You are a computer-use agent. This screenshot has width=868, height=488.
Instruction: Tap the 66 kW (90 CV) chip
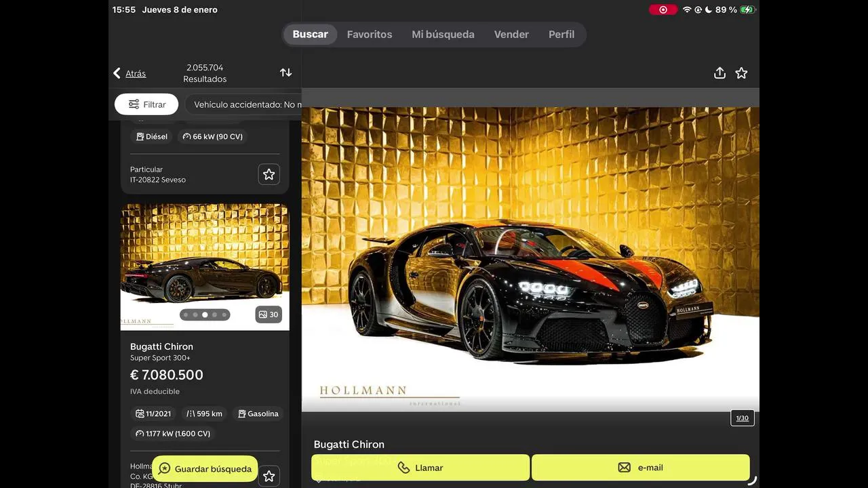212,136
